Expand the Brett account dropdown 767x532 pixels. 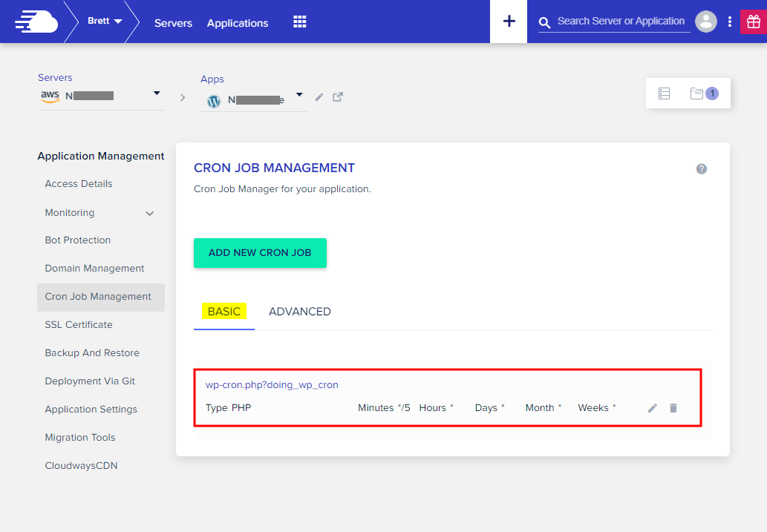coord(105,21)
